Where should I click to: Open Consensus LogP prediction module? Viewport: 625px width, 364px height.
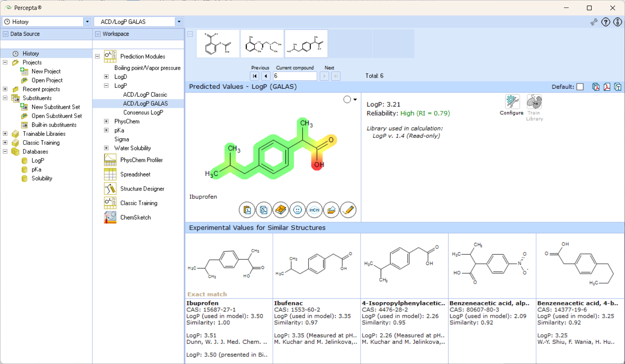coord(143,112)
